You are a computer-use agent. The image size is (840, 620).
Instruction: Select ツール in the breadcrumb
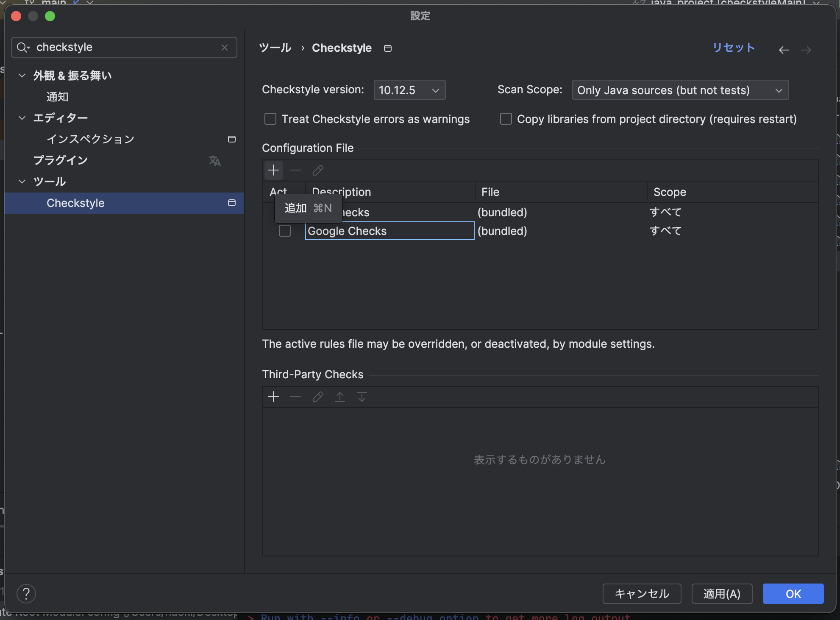click(x=275, y=47)
